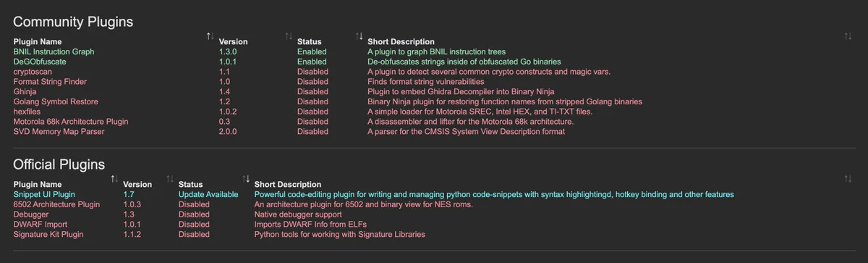Select DWARF Import plugin
The width and height of the screenshot is (868, 263).
41,225
